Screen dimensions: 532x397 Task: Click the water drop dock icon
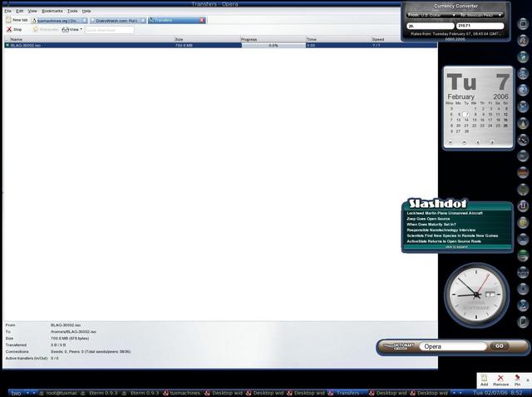click(523, 123)
